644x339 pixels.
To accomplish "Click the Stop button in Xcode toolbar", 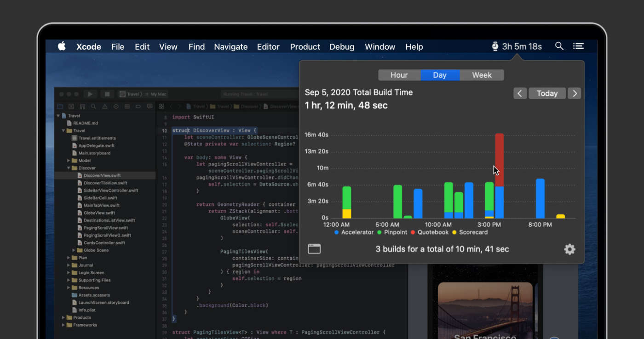I will 107,94.
